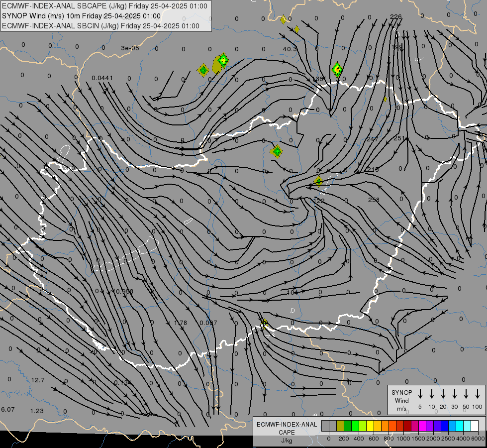The width and height of the screenshot is (487, 448).
Task: Click the '800' tick label on CAPE scale
Action: (389, 439)
